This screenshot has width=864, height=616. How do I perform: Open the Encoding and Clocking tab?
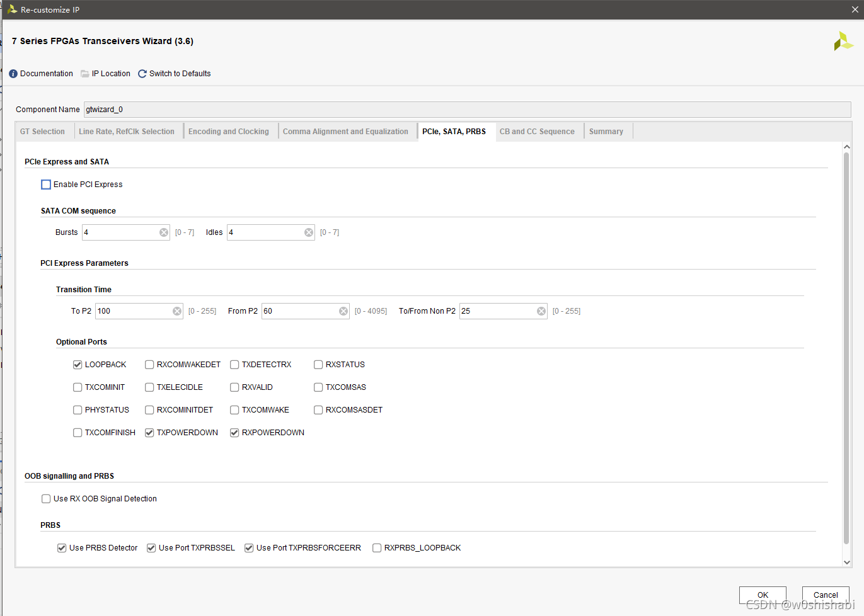coord(229,132)
